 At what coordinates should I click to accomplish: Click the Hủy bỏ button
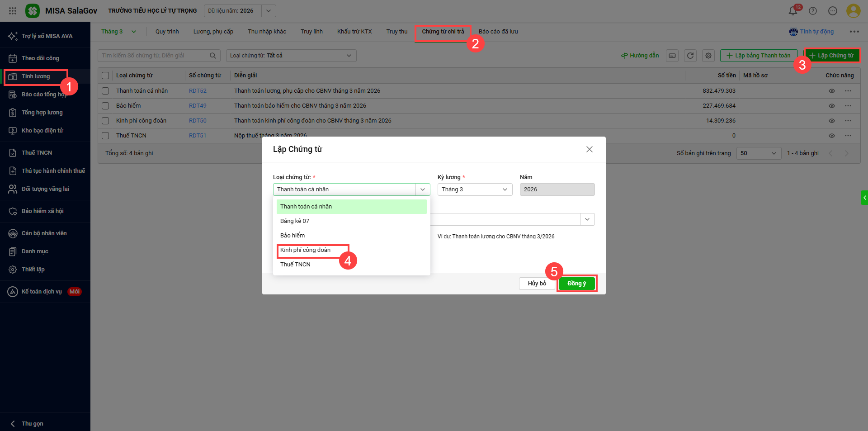537,284
